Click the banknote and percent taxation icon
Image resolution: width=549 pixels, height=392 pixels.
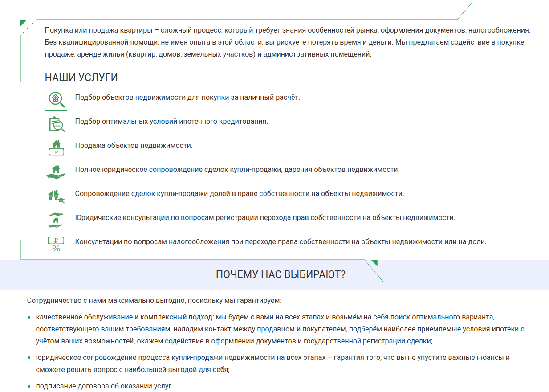(x=56, y=244)
